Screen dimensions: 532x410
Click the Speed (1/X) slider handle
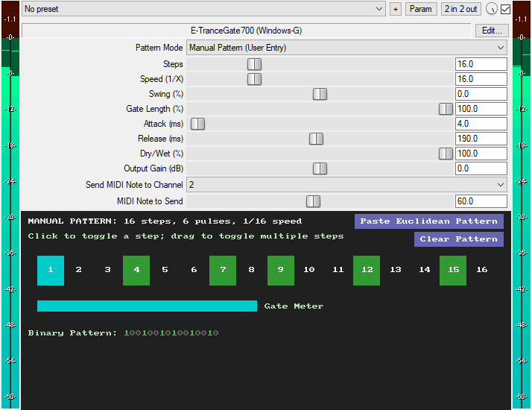(255, 79)
